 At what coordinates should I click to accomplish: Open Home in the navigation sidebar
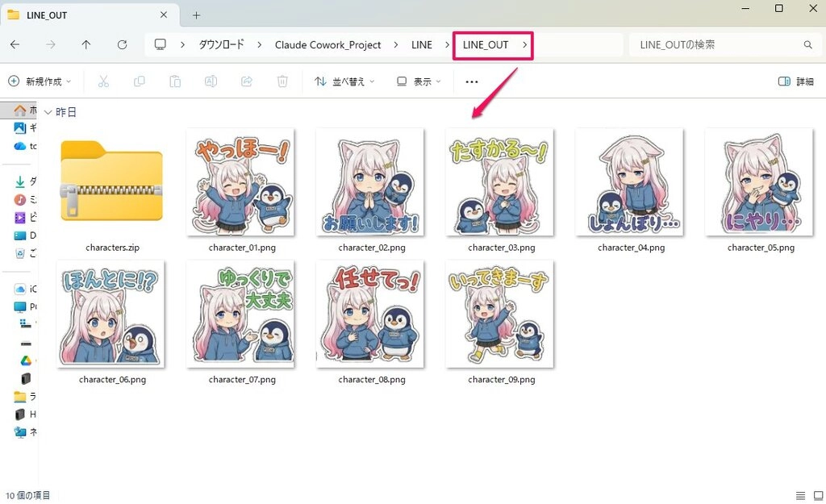click(20, 110)
